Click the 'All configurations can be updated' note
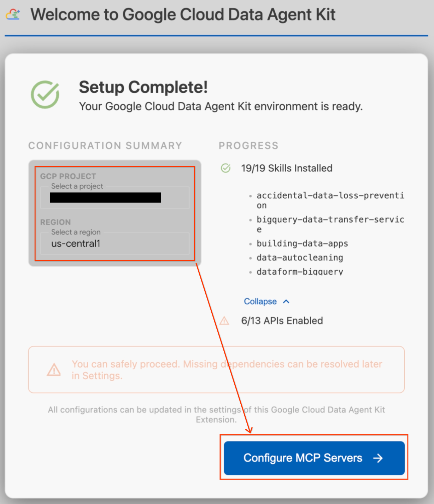Viewport: 434px width, 504px height. coord(216,415)
